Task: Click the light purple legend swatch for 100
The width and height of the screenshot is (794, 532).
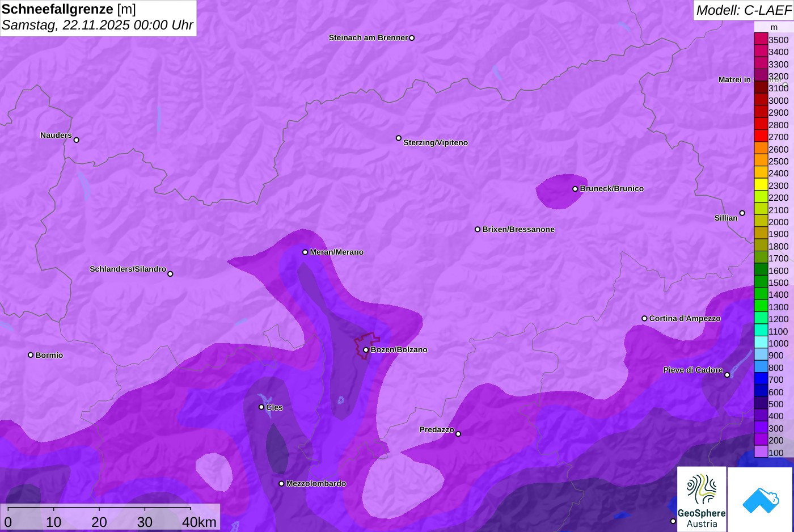Action: click(761, 453)
